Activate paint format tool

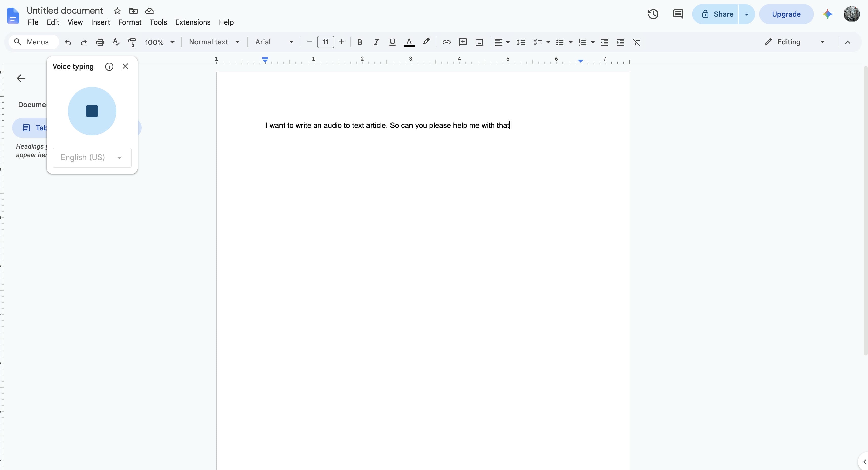(x=132, y=42)
